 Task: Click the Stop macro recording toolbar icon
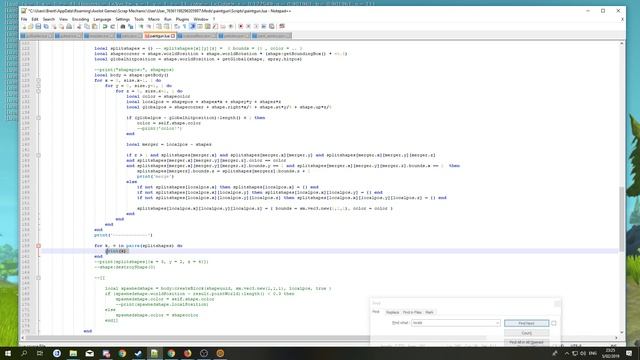pos(249,27)
